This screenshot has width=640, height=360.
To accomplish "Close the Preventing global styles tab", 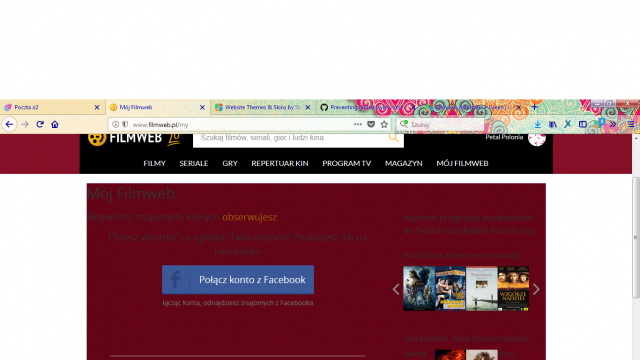I will pyautogui.click(x=413, y=107).
